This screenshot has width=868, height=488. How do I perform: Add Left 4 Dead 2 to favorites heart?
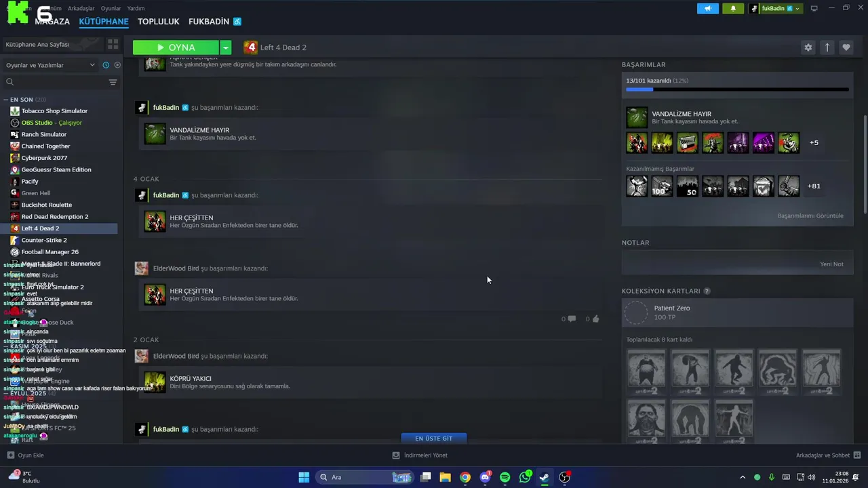(846, 47)
